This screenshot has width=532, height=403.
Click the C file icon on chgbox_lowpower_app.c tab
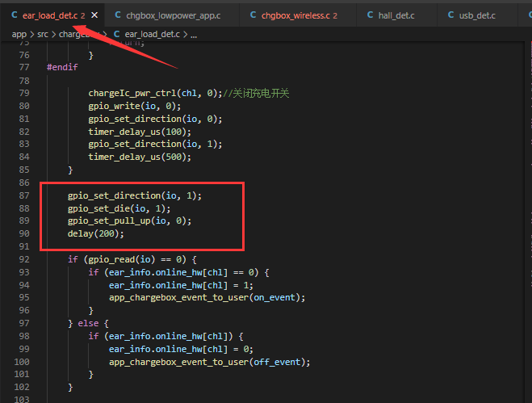point(118,15)
